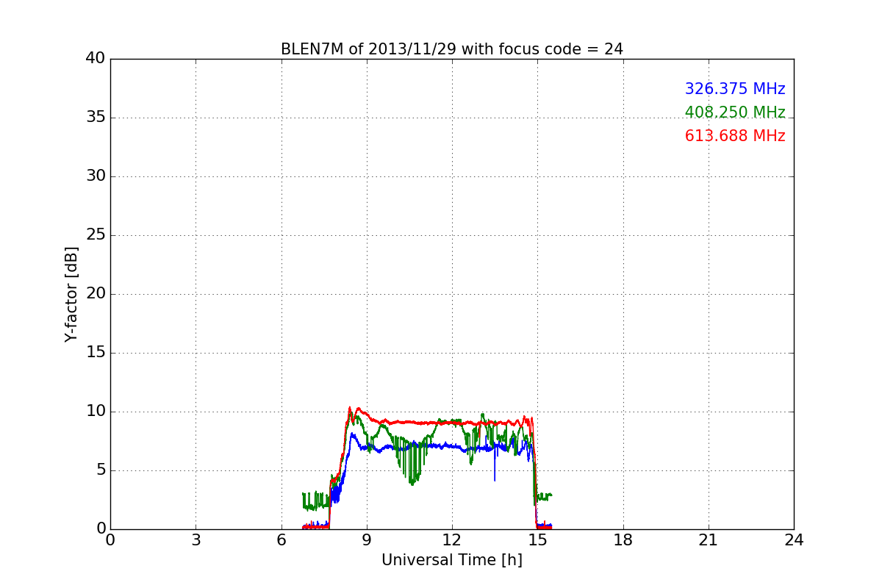
Task: Click the x-axis tick label 9
Action: pyautogui.click(x=367, y=540)
